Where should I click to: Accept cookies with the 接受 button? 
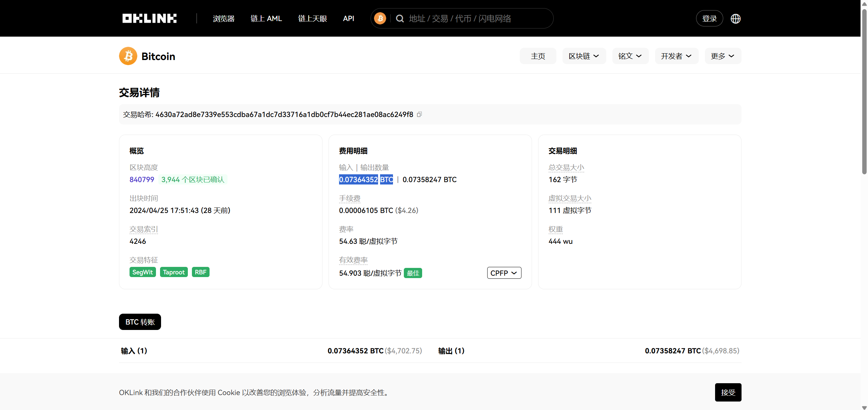728,392
